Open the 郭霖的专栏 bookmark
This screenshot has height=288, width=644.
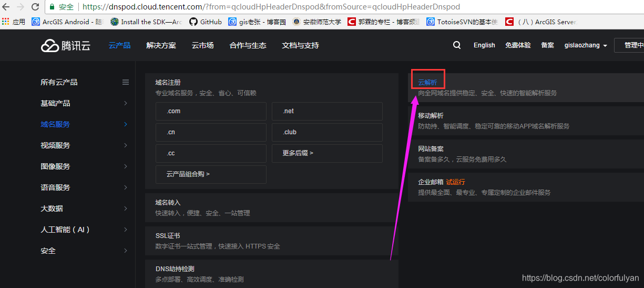[x=384, y=22]
